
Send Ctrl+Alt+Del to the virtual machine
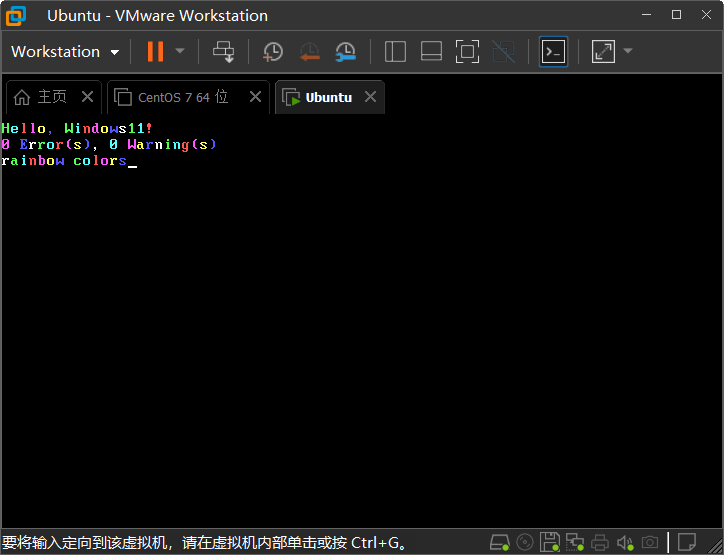point(223,51)
